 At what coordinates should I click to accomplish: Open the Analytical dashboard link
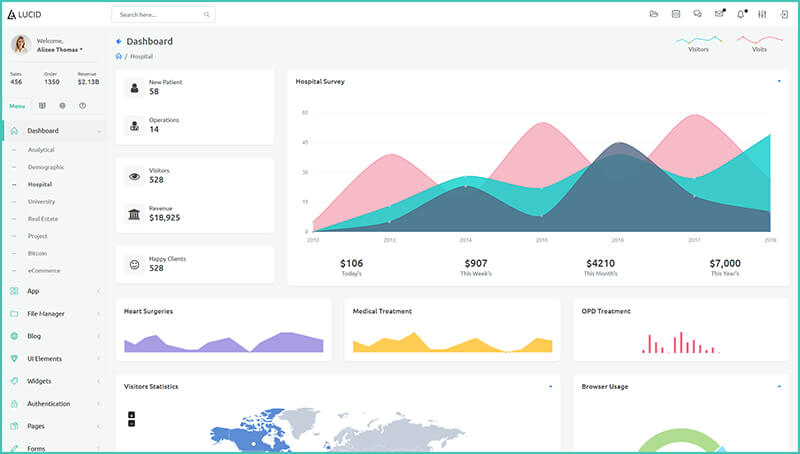(41, 150)
